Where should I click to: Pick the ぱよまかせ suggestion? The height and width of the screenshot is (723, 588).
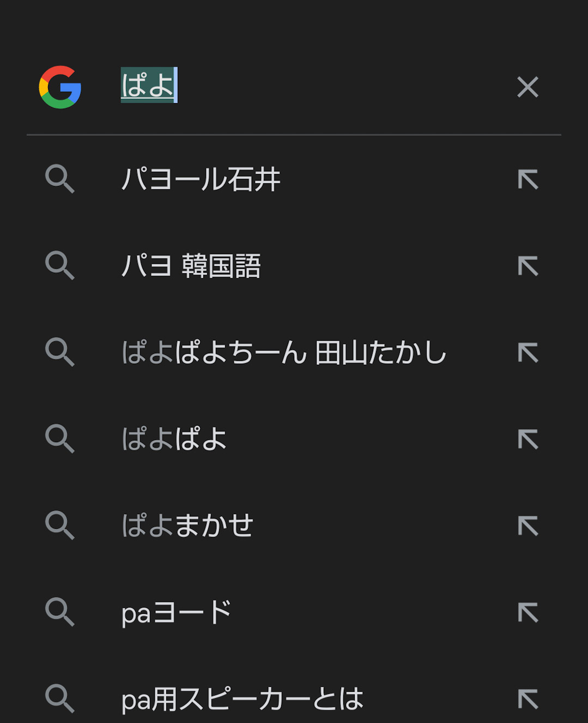187,526
